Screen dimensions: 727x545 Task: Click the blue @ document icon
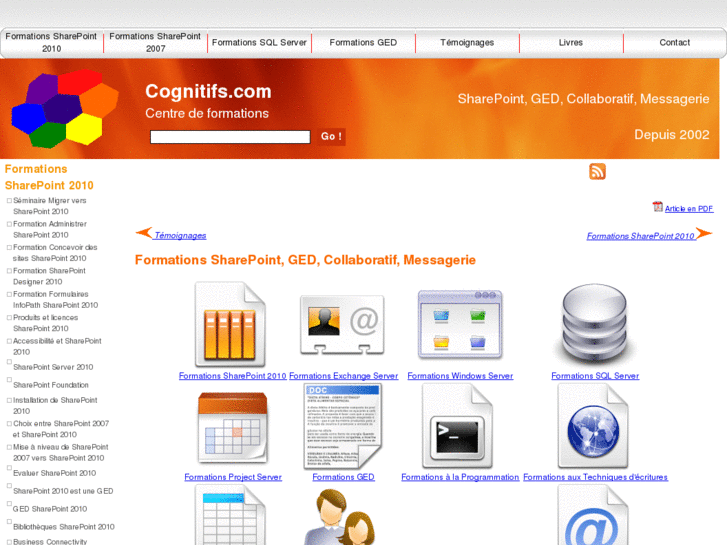593,515
